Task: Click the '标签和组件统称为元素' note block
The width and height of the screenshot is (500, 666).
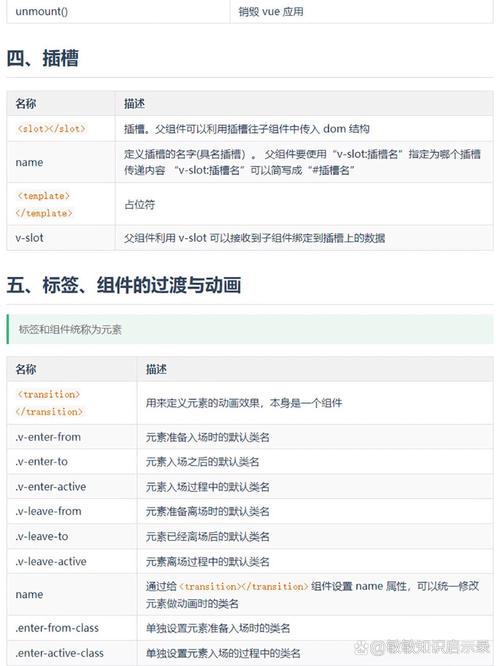Action: point(250,329)
